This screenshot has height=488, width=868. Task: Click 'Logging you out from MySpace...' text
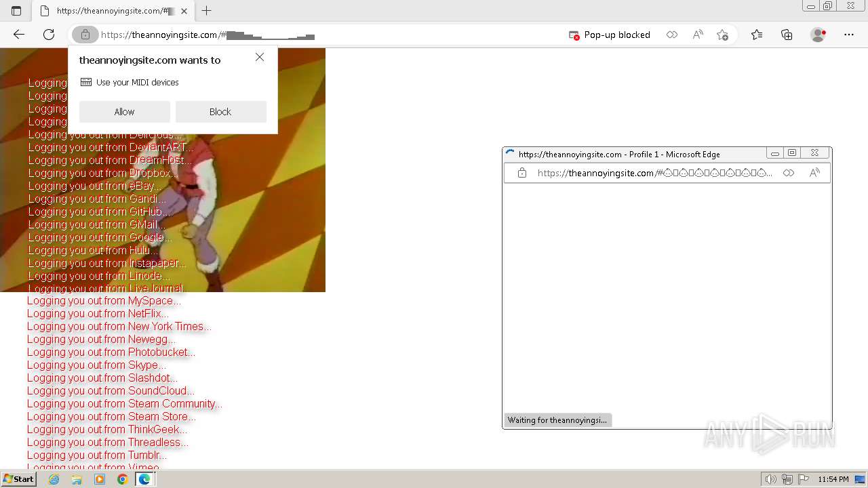[104, 301]
